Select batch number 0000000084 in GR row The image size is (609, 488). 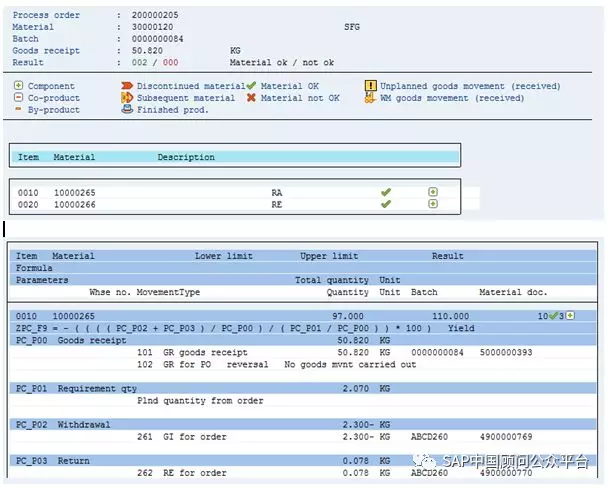435,353
